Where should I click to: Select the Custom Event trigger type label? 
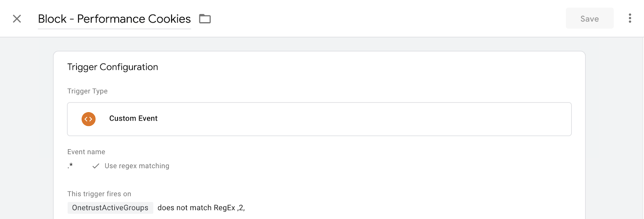133,119
